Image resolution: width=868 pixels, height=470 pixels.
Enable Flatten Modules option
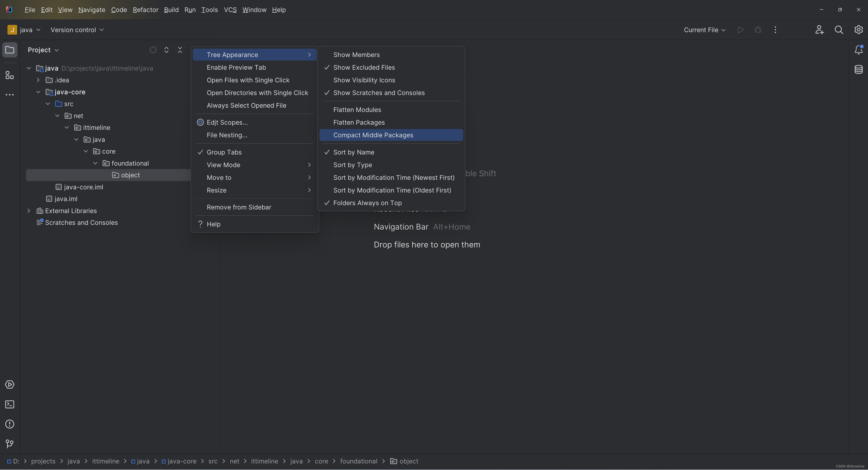pos(391,109)
